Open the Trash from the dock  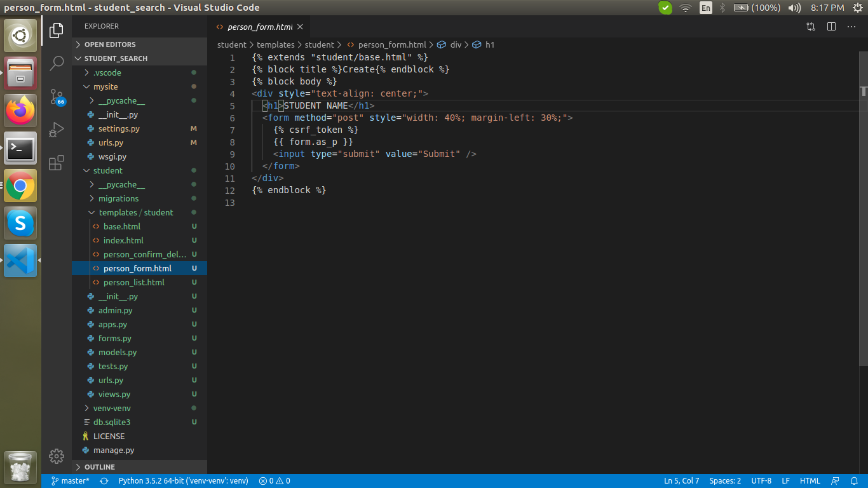pyautogui.click(x=21, y=468)
